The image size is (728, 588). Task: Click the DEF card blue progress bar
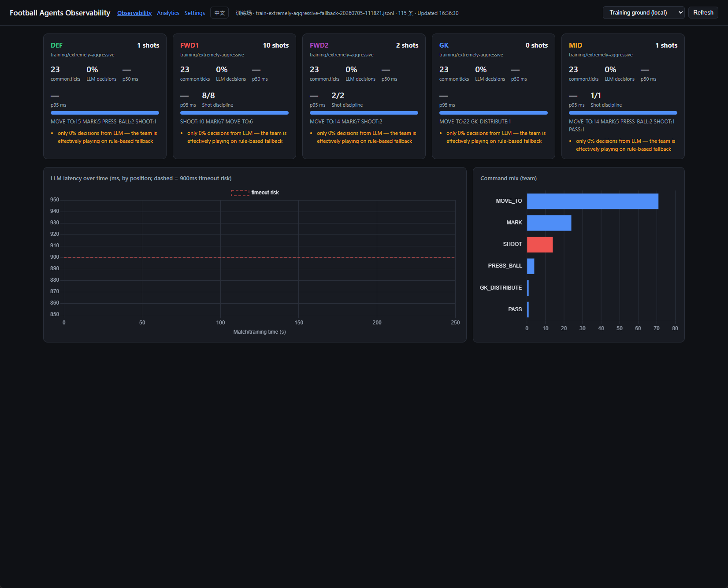[x=105, y=113]
